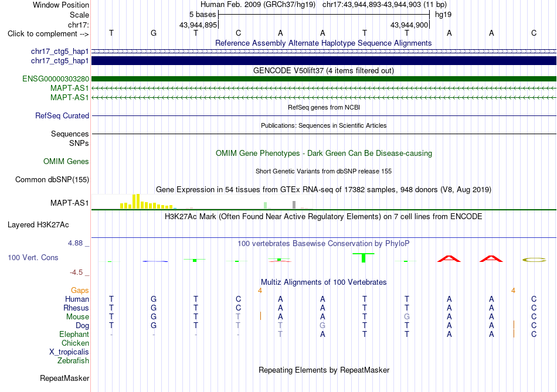Click the 'Click to complement -->' label
Image resolution: width=557 pixels, height=392 pixels.
[48, 34]
